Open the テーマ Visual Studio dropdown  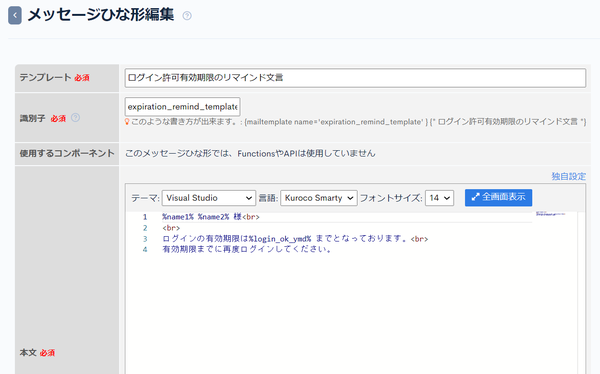pyautogui.click(x=209, y=198)
